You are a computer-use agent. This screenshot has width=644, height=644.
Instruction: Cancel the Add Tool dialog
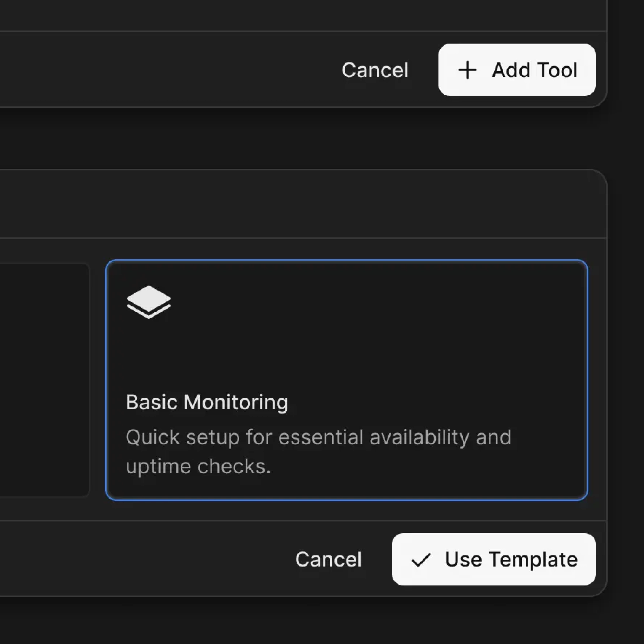(375, 70)
